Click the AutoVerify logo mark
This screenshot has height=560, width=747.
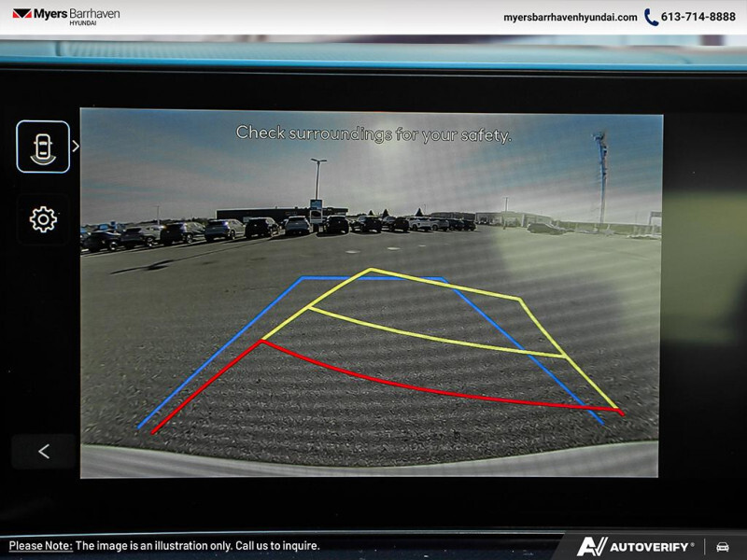click(592, 546)
